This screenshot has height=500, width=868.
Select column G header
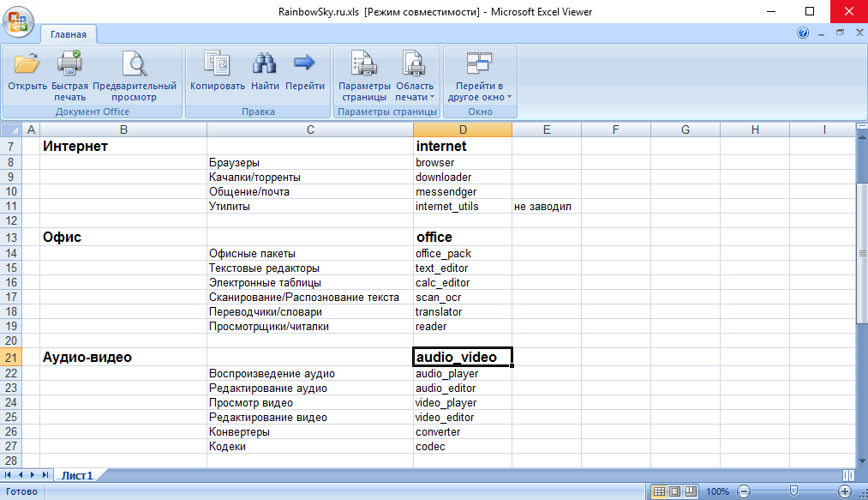pos(685,130)
